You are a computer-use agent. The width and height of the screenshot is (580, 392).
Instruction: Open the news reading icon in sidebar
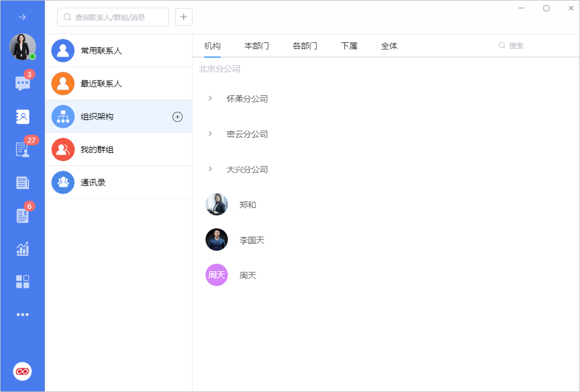(22, 182)
